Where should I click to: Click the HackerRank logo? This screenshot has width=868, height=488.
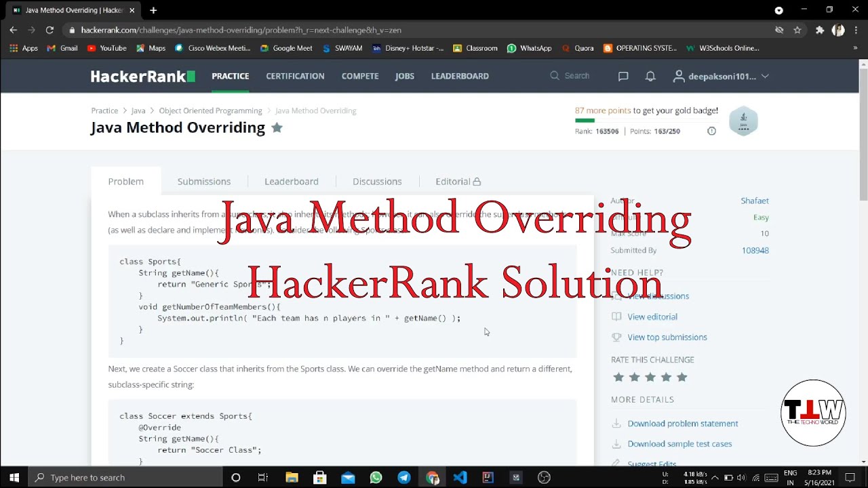click(x=143, y=76)
